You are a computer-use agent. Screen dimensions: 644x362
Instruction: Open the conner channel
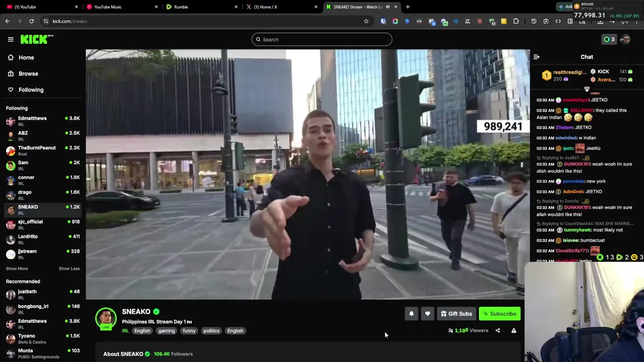click(x=43, y=180)
